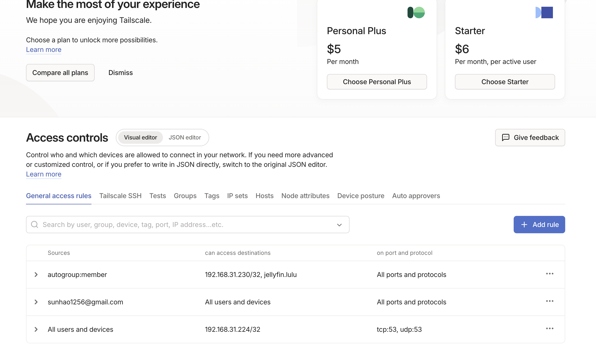Click the Personal Plus plan logo
596x364 pixels.
(416, 12)
